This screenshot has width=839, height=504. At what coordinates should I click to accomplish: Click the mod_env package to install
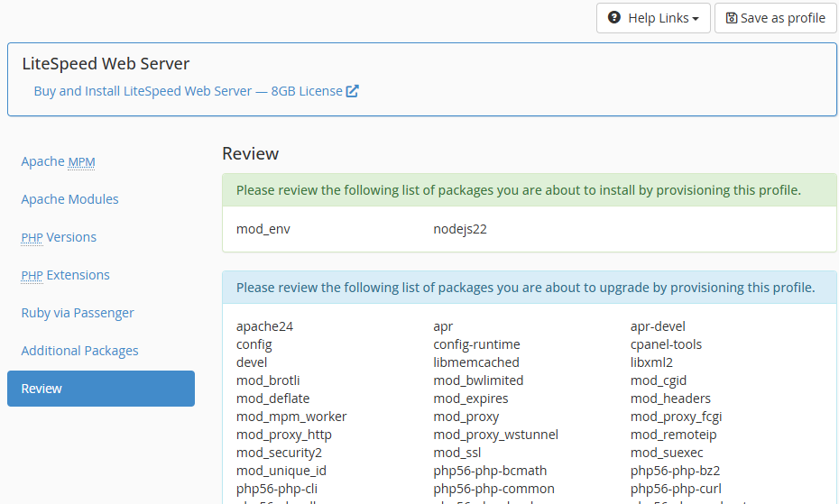(263, 229)
